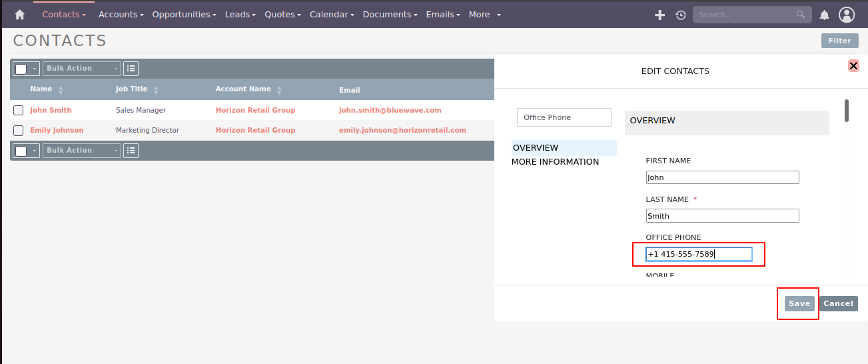This screenshot has width=868, height=364.
Task: Expand the Documents menu
Action: (x=390, y=14)
